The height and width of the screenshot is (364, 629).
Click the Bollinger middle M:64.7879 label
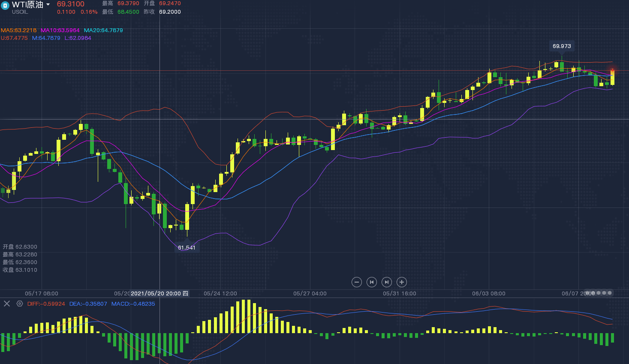pos(46,38)
